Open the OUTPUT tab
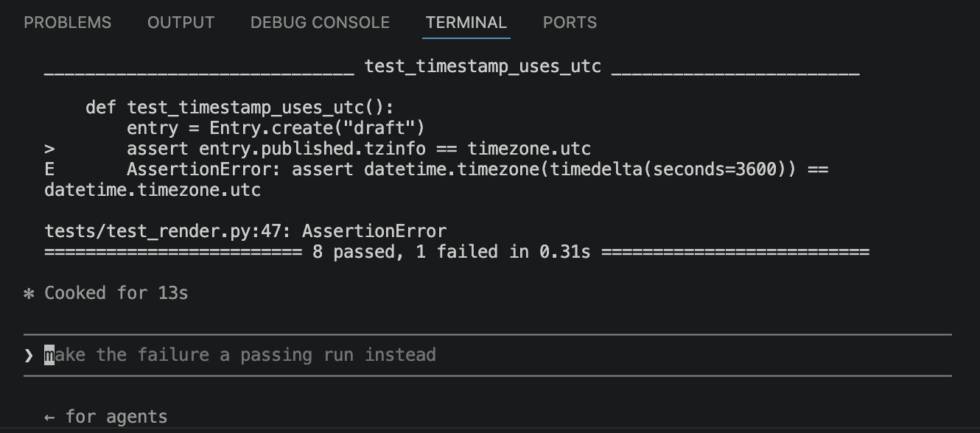 (x=181, y=23)
